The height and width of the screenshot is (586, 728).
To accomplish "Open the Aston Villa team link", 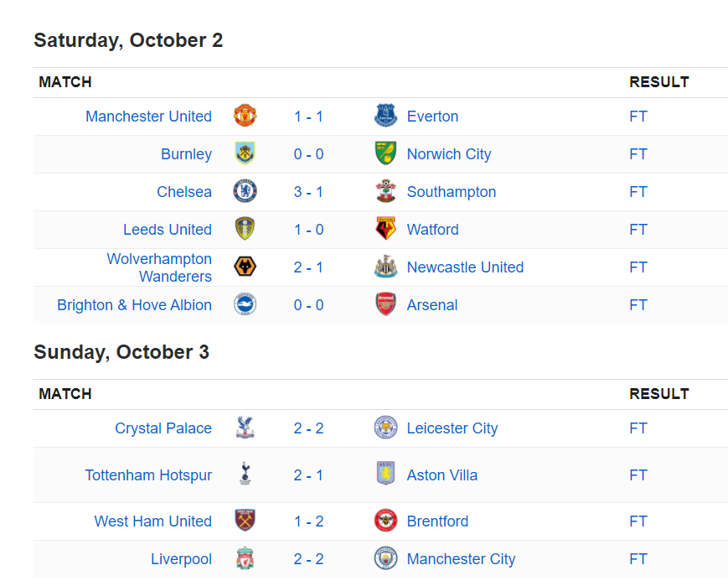I will [x=442, y=475].
